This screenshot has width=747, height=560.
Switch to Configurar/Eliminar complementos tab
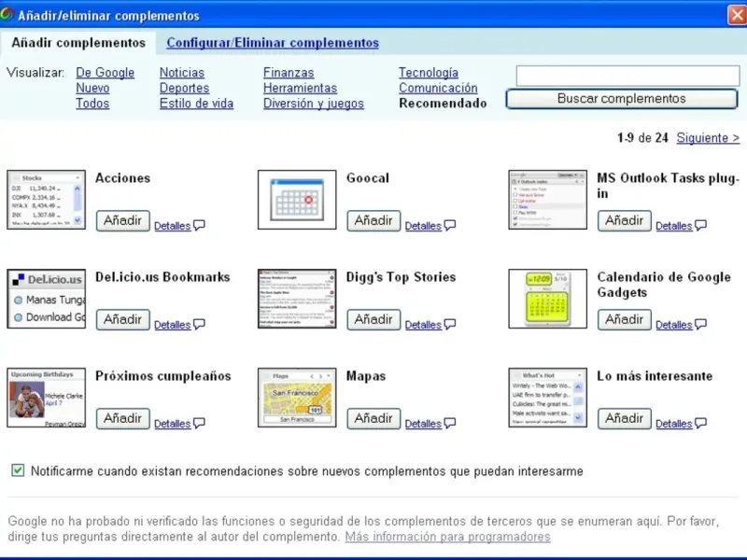click(x=273, y=43)
